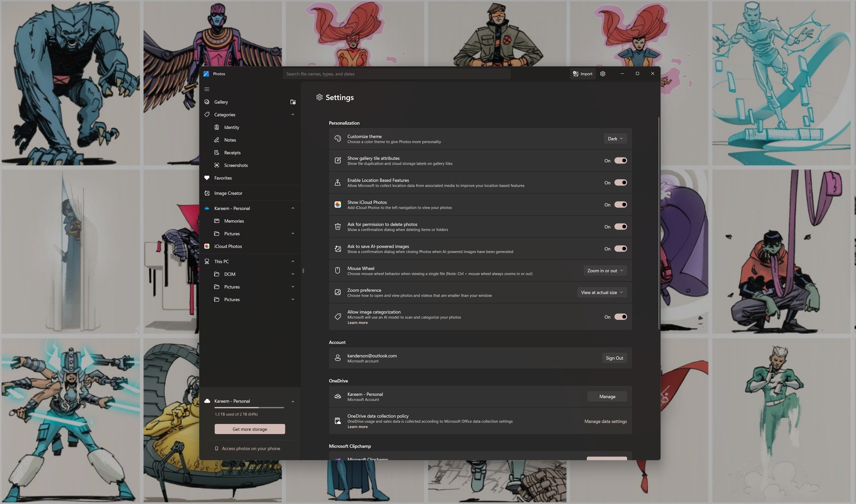
Task: Click the account person icon
Action: coord(337,358)
